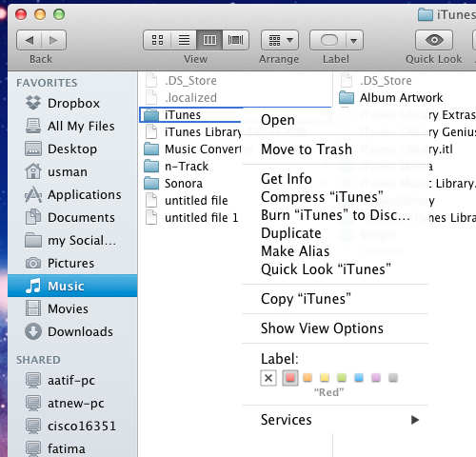Select the file 'untitled file 1'
This screenshot has height=457, width=476.
[x=191, y=218]
